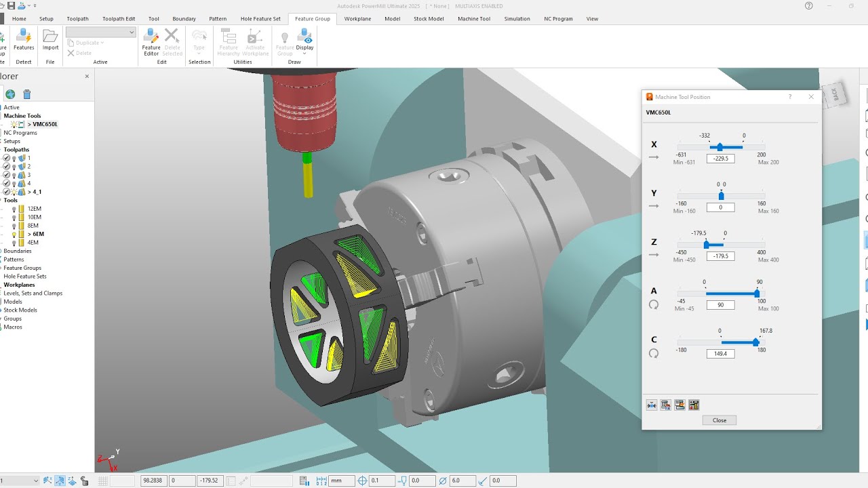Screen dimensions: 868x488
Task: Click the C axis rotation icon in dialog
Action: pyautogui.click(x=654, y=353)
